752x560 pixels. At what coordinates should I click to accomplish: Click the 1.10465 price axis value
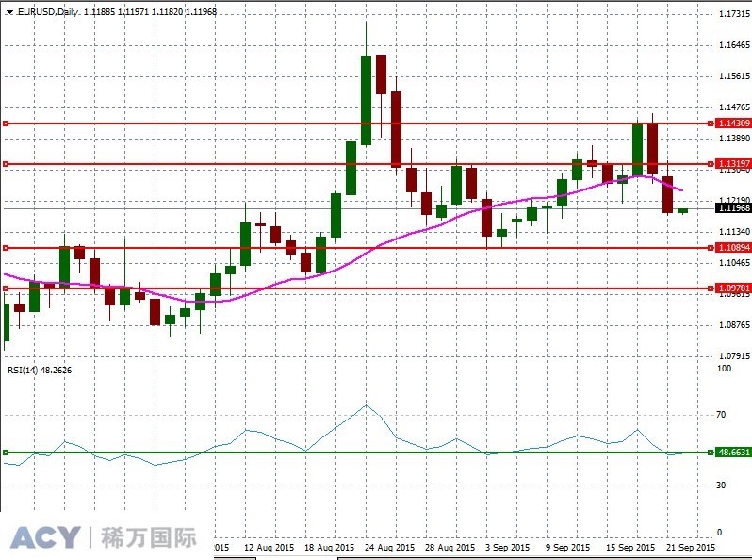pos(734,263)
